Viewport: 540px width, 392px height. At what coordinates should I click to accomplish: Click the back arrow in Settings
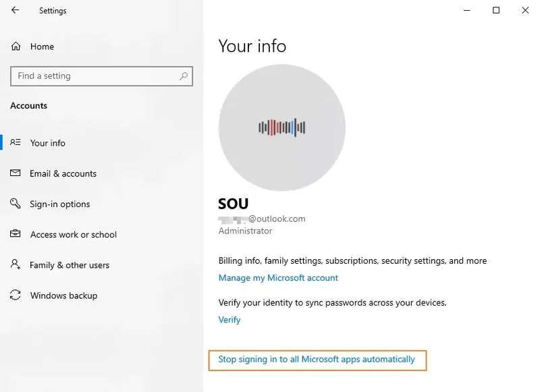(x=15, y=10)
